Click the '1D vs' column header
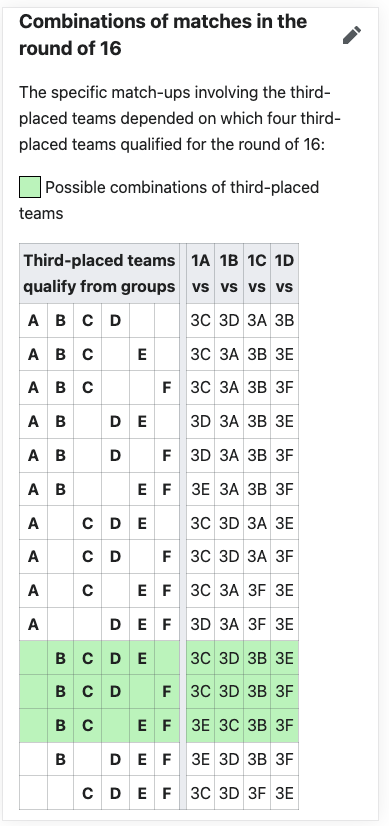 coord(285,273)
